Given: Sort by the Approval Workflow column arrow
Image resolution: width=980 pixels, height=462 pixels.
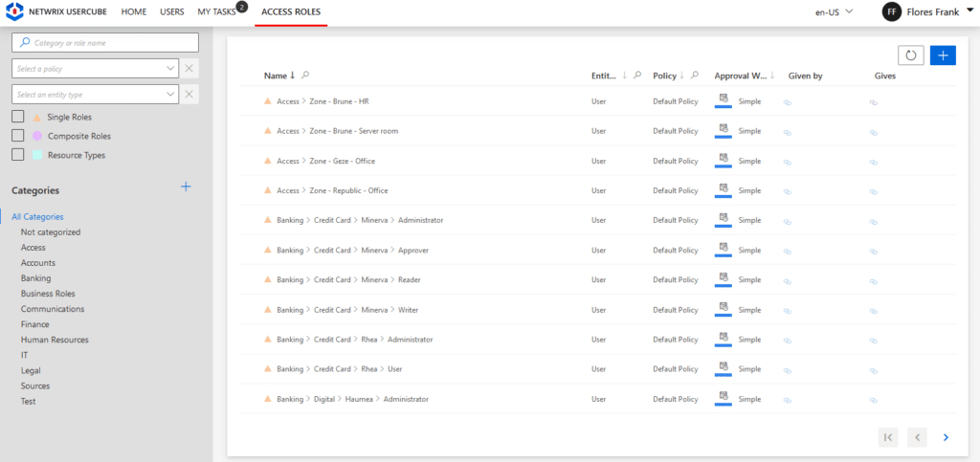Looking at the screenshot, I should [x=772, y=76].
